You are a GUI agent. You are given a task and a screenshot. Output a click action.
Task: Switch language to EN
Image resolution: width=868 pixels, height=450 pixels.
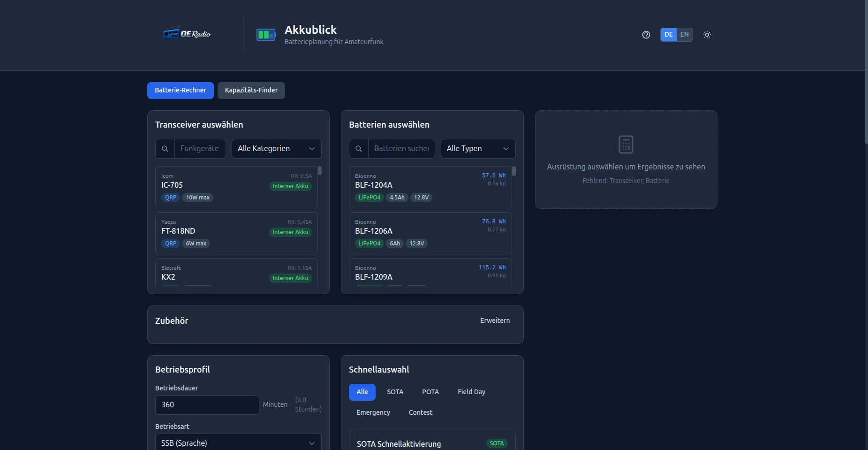click(x=684, y=35)
